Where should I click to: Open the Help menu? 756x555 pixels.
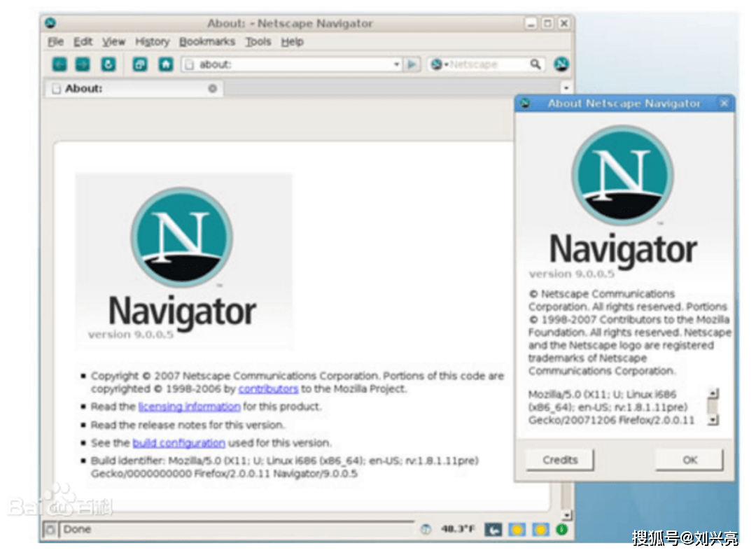click(x=293, y=41)
